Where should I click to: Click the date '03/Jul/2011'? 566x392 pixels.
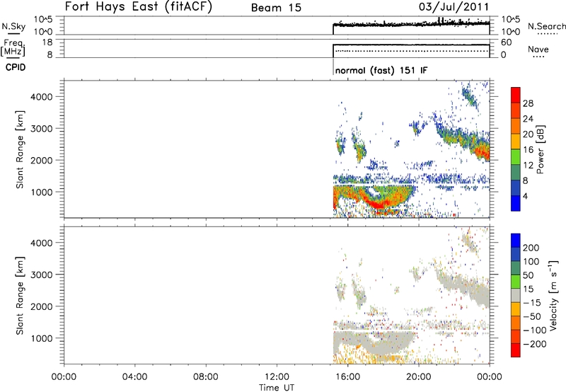point(454,6)
